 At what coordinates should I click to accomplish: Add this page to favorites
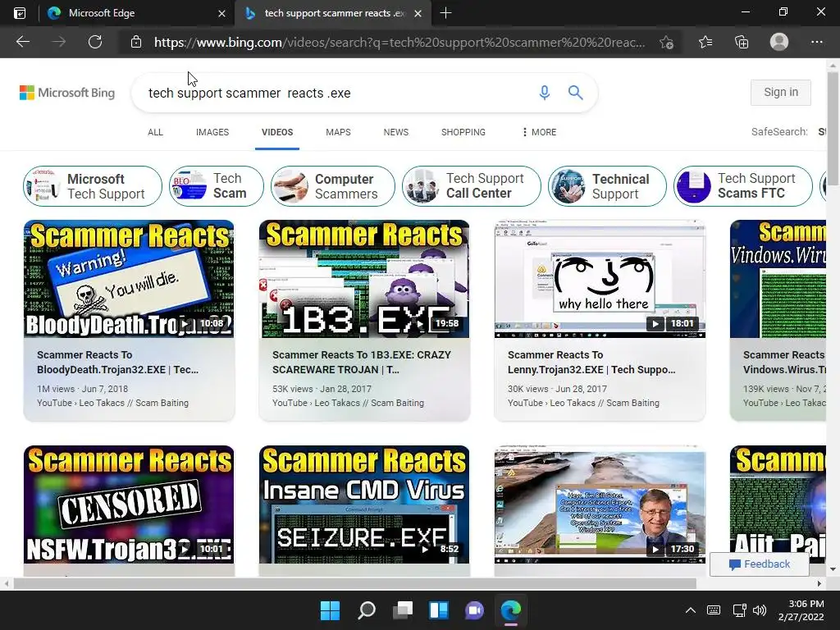click(x=666, y=42)
